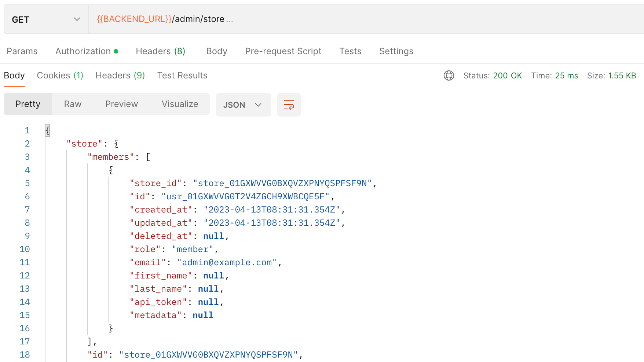
Task: Click the 200 OK status indicator
Action: pos(493,75)
